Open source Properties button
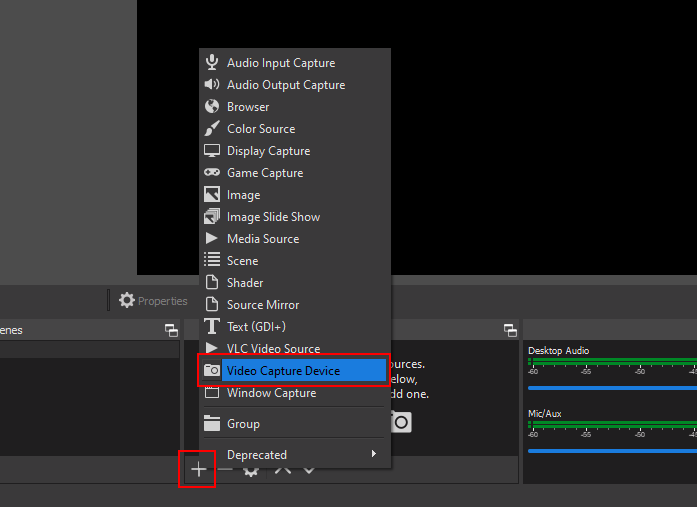The image size is (697, 507). coord(153,301)
